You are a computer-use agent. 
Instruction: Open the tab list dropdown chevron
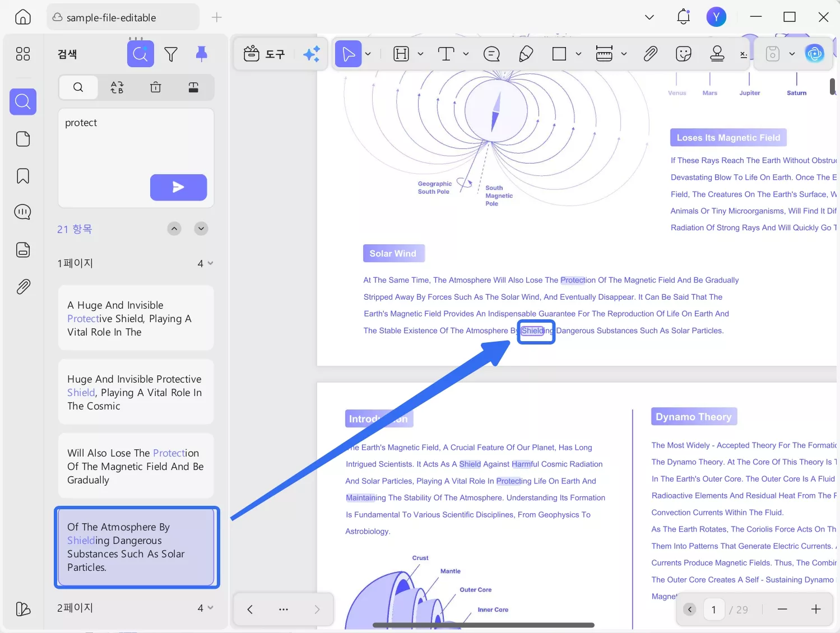[649, 17]
